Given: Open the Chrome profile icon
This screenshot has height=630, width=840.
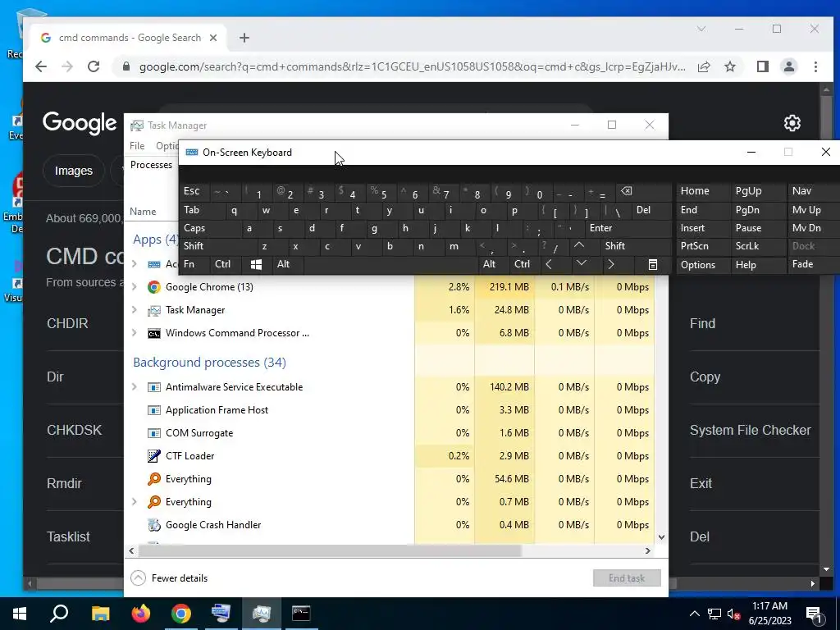Looking at the screenshot, I should [788, 66].
